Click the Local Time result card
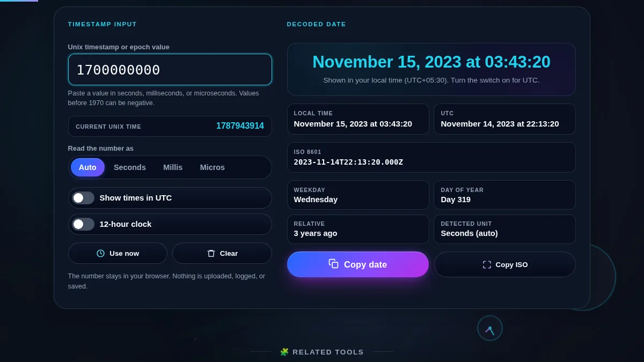Viewport: 644px width, 362px height. [358, 119]
